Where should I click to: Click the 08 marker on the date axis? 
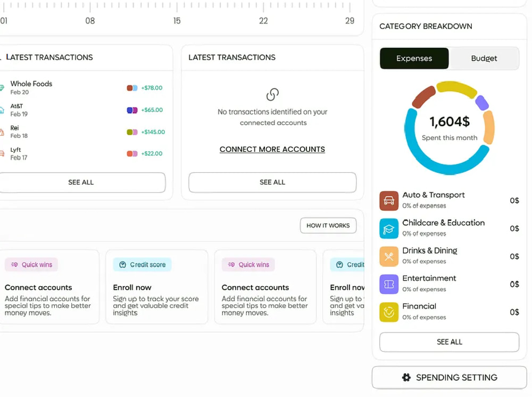[90, 21]
